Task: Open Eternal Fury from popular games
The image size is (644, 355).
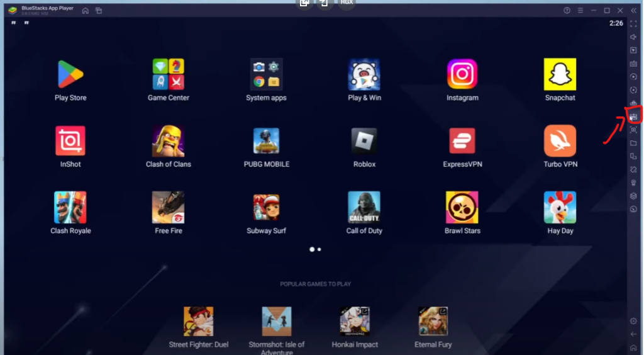Action: tap(433, 321)
